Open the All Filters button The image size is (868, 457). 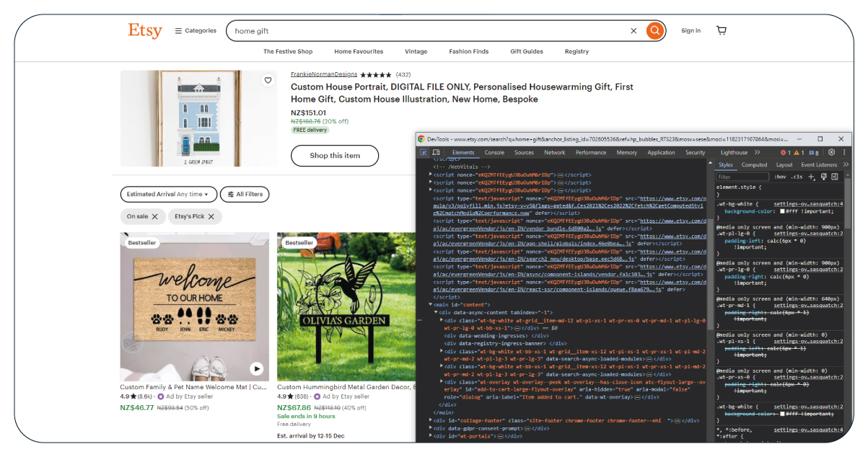pyautogui.click(x=245, y=195)
